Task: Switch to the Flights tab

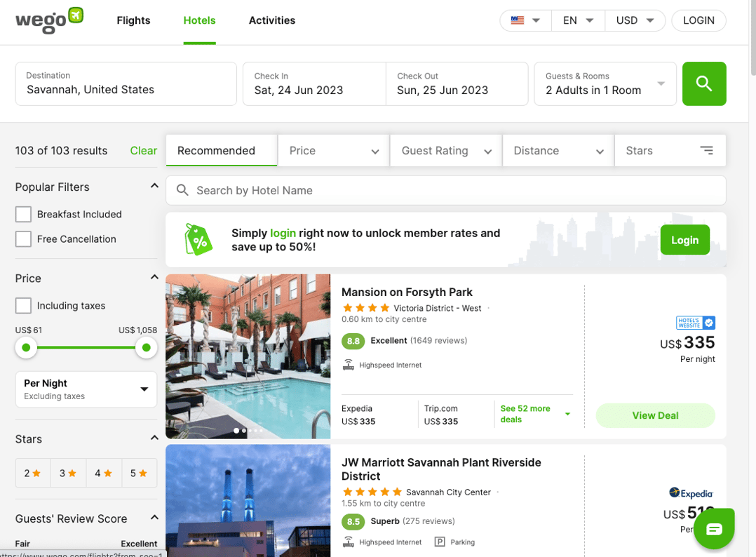Action: (x=133, y=20)
